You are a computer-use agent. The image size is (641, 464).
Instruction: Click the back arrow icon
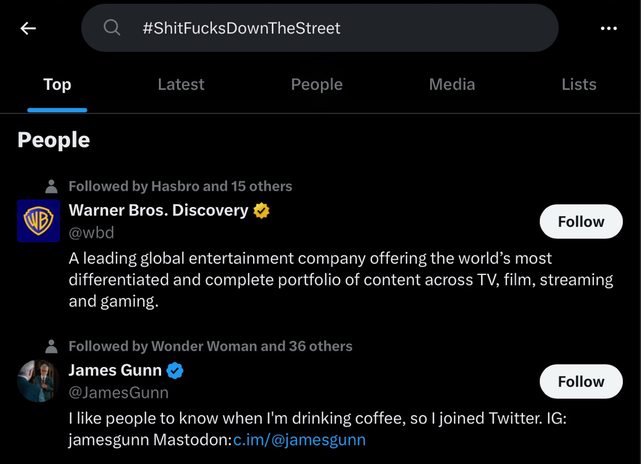pos(28,28)
